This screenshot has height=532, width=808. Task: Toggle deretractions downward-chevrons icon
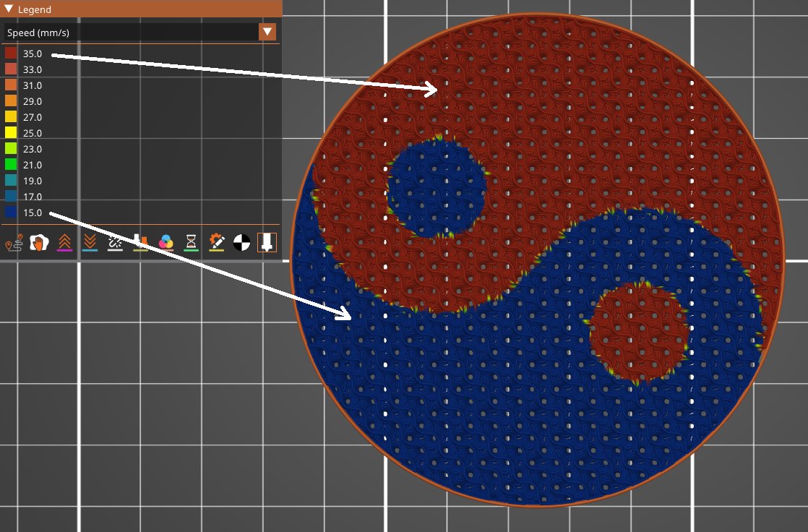[x=90, y=242]
